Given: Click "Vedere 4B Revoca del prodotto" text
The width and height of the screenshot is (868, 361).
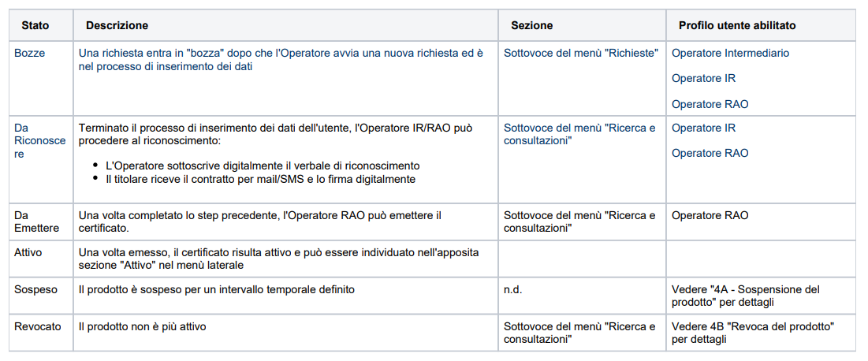Looking at the screenshot, I should [752, 333].
